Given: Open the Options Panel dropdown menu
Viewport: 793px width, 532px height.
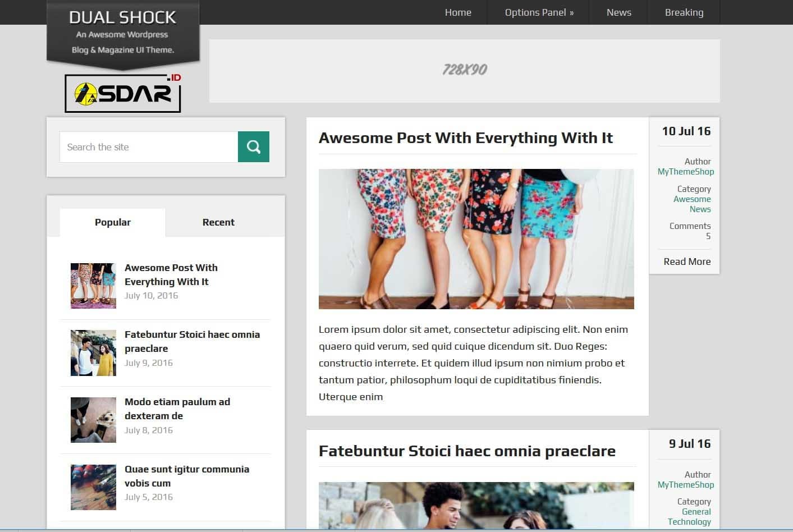Looking at the screenshot, I should pyautogui.click(x=539, y=12).
